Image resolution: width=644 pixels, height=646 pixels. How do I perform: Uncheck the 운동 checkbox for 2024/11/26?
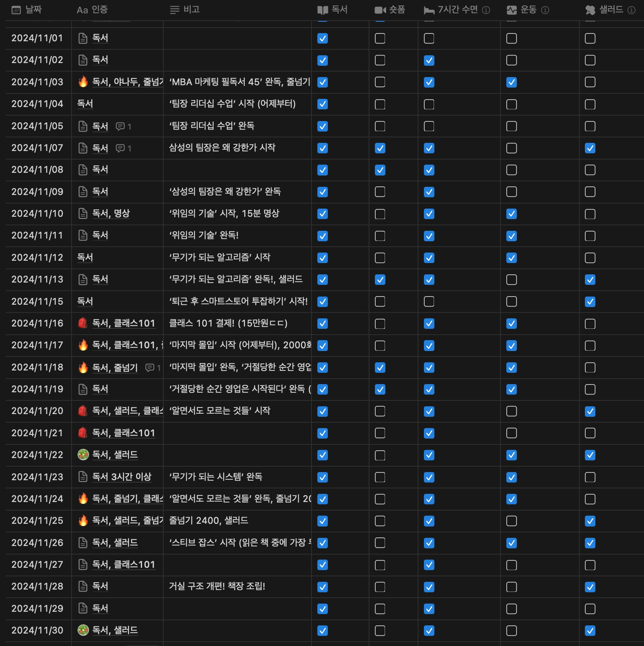pyautogui.click(x=511, y=543)
